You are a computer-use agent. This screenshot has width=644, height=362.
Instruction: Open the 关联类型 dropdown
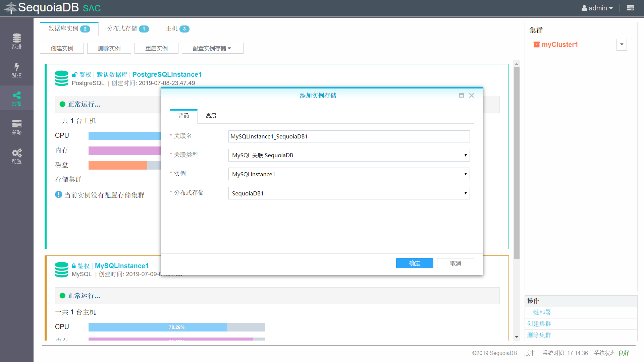(x=349, y=155)
